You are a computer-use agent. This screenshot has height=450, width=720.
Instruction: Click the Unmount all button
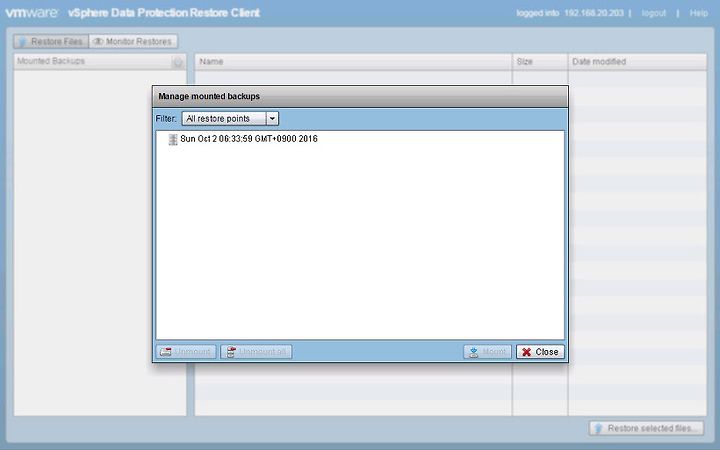256,352
